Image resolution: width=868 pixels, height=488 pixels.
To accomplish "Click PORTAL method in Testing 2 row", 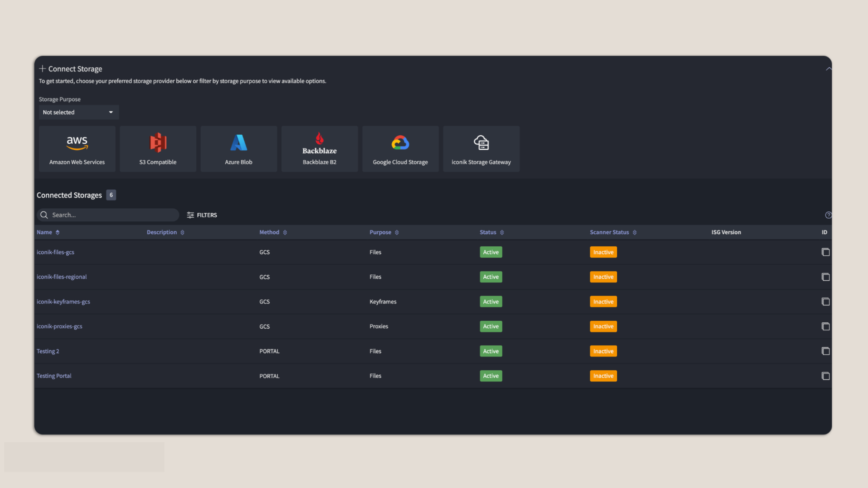I will tap(269, 351).
